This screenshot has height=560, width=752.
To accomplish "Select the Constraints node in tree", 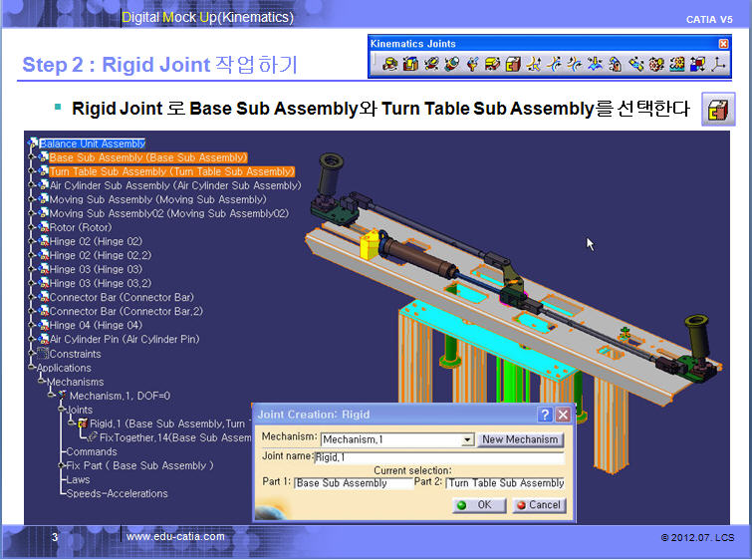I will point(75,354).
